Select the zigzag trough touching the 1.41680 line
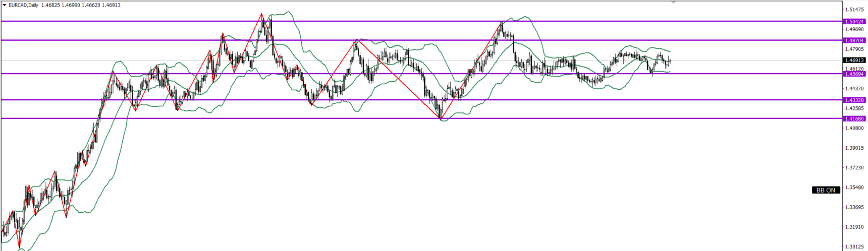 pos(441,119)
